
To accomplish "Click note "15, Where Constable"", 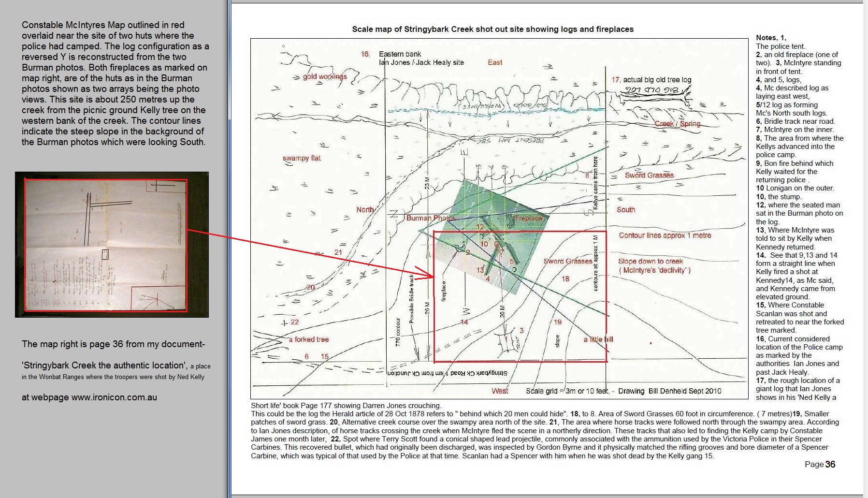I will coord(790,305).
